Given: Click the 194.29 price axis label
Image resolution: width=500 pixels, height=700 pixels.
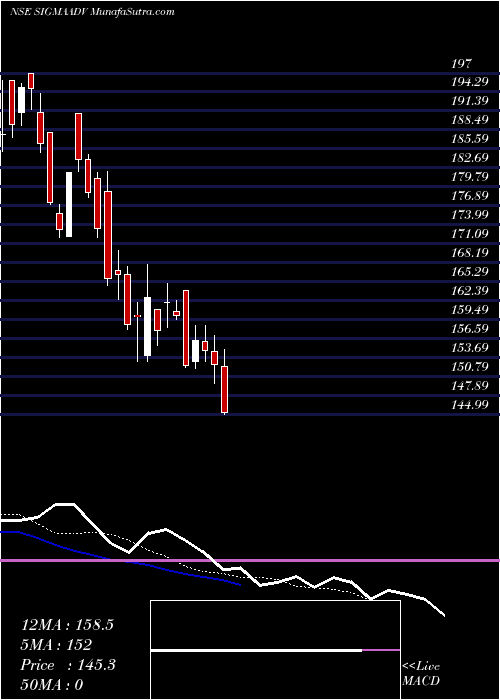Looking at the screenshot, I should pos(469,82).
